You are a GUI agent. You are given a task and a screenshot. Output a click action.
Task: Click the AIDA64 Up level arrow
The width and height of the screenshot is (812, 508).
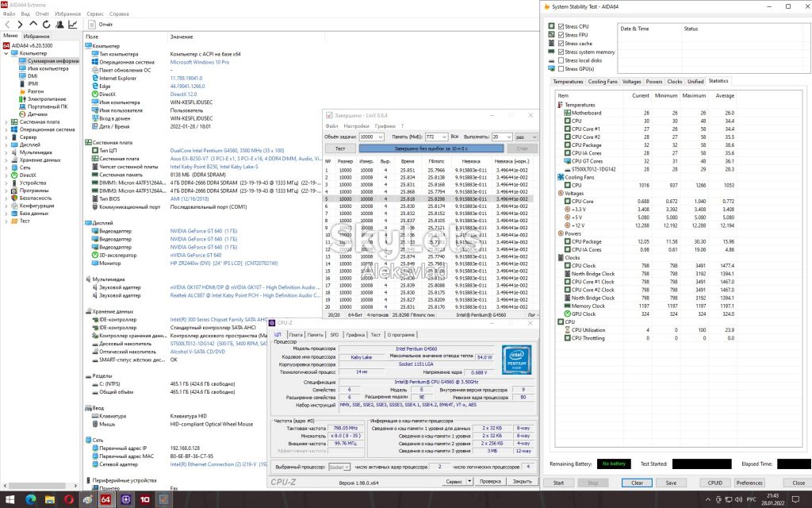tap(33, 25)
